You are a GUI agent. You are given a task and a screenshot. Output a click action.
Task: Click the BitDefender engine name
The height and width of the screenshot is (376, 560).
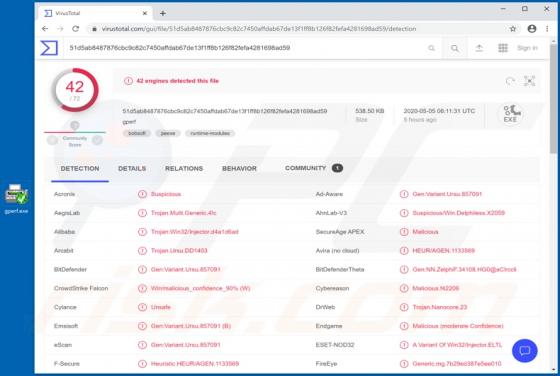coord(70,270)
